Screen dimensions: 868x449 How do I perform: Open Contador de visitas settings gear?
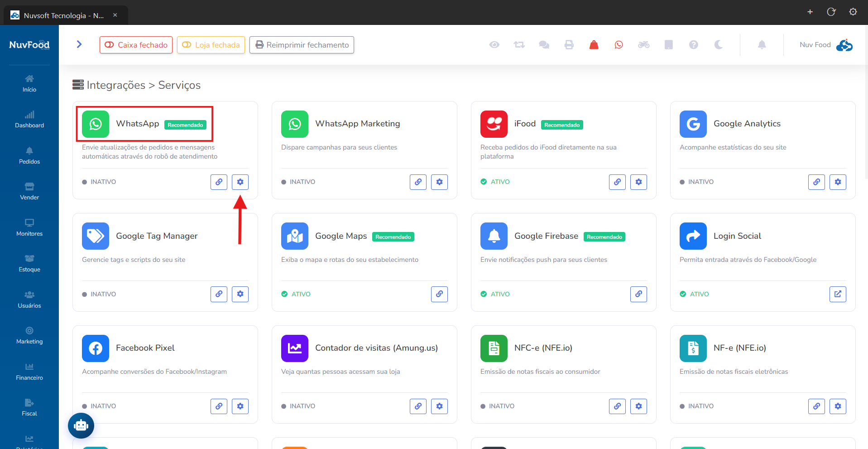tap(439, 406)
